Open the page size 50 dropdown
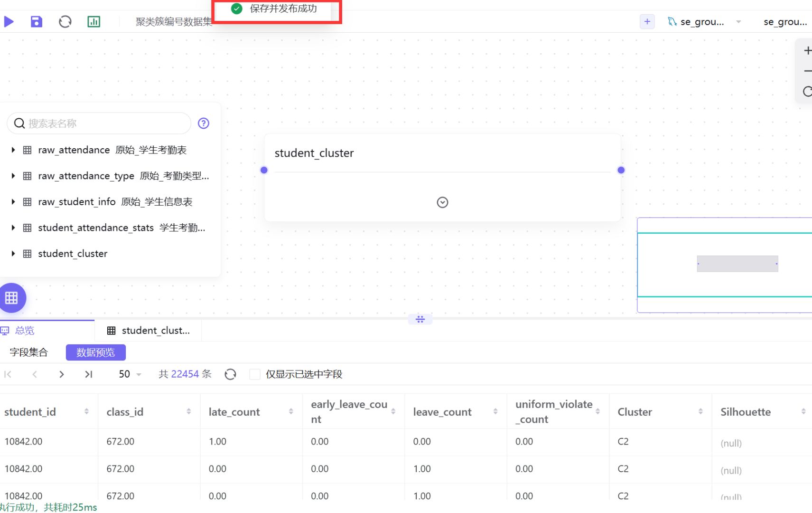The image size is (812, 513). tap(130, 374)
